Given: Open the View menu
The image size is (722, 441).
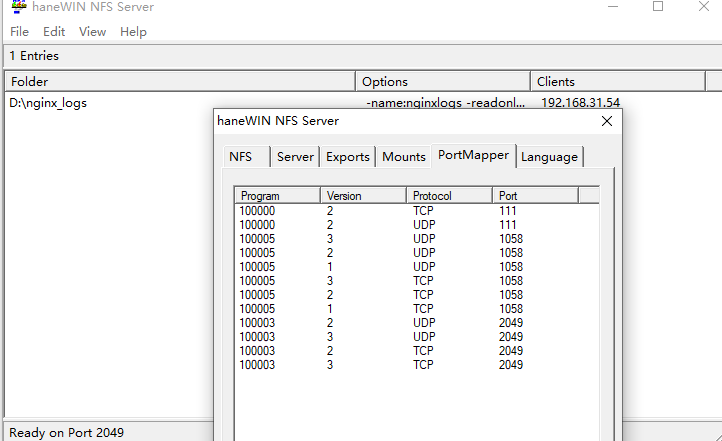Looking at the screenshot, I should click(92, 32).
